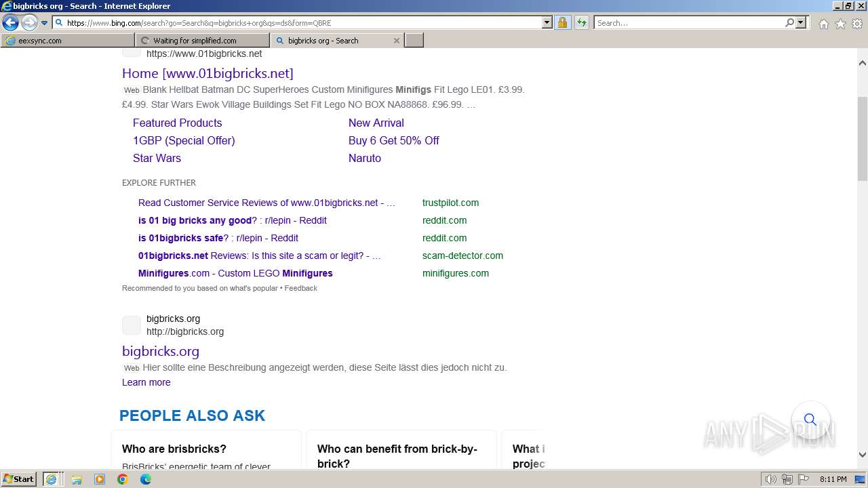Open Buy 6 Get 50% Off sitelink
This screenshot has width=868, height=488.
(393, 140)
